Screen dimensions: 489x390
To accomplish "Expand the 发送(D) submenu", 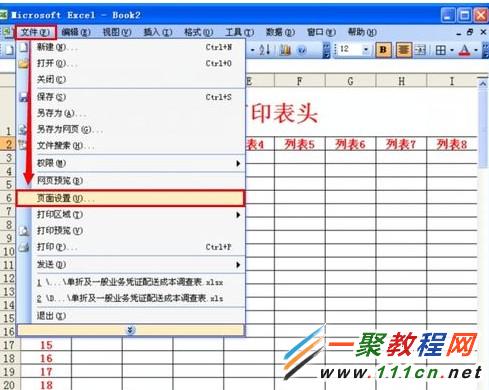I will pos(131,265).
